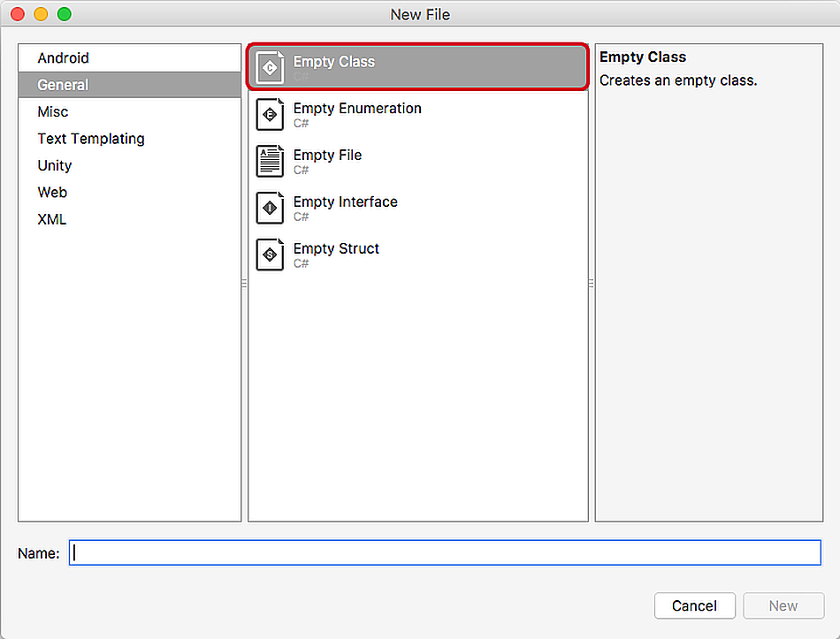
Task: Close the New File dialog window
Action: tap(18, 14)
